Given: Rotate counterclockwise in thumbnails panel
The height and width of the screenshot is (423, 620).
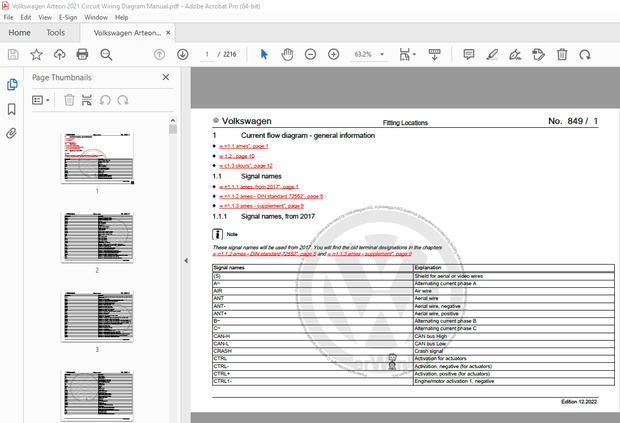Looking at the screenshot, I should [x=105, y=100].
